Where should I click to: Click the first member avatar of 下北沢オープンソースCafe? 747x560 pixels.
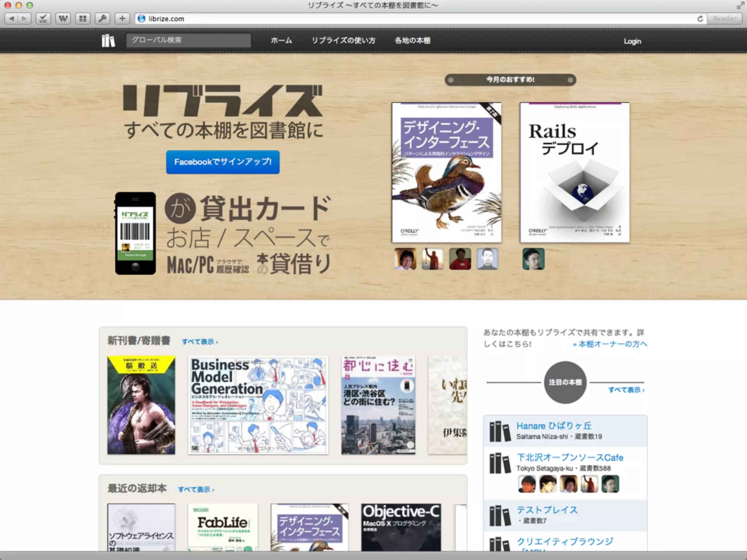point(527,484)
